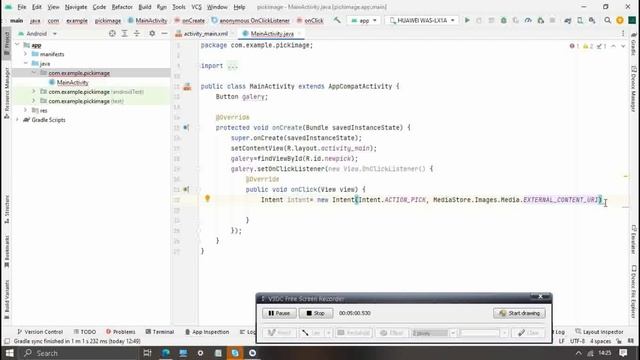This screenshot has width=640, height=360.
Task: Select MainActivity in the project tree
Action: tap(72, 82)
